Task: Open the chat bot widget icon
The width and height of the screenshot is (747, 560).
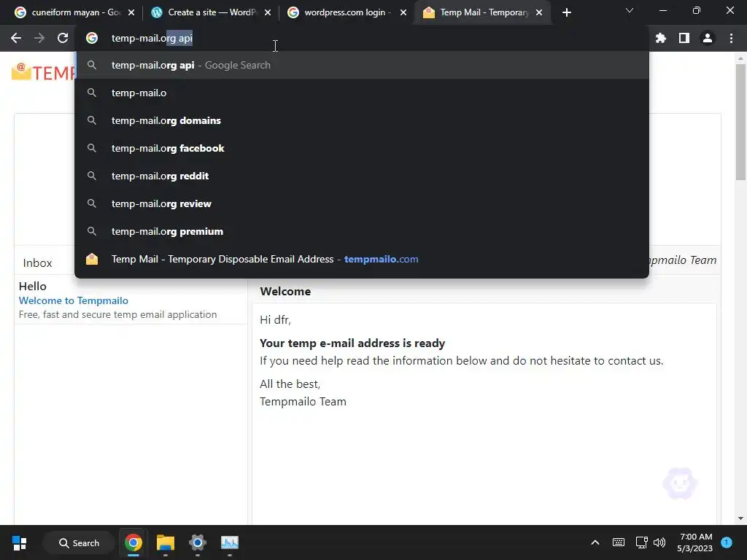Action: pos(680,483)
